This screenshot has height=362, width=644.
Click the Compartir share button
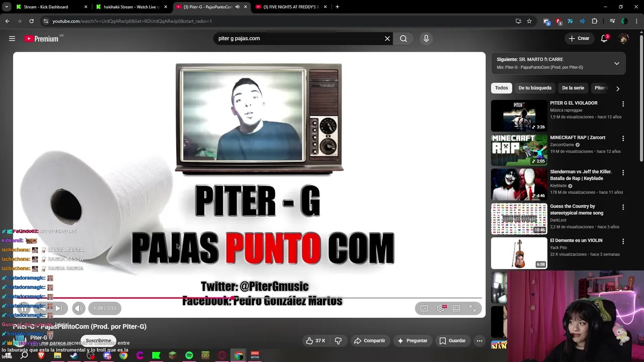pos(369,341)
